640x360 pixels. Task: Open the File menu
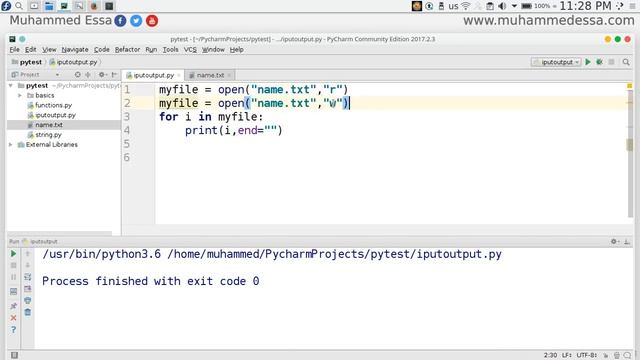(15, 49)
